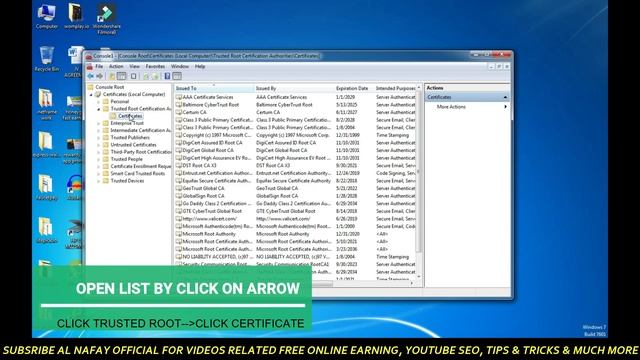Image resolution: width=640 pixels, height=360 pixels.
Task: Expand the Trusted Devices arrow
Action: (99, 181)
